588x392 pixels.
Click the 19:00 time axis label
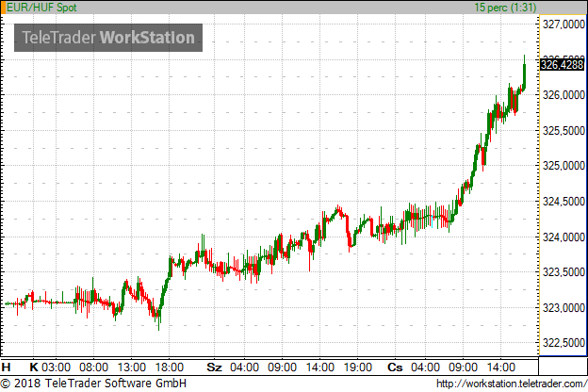[358, 367]
